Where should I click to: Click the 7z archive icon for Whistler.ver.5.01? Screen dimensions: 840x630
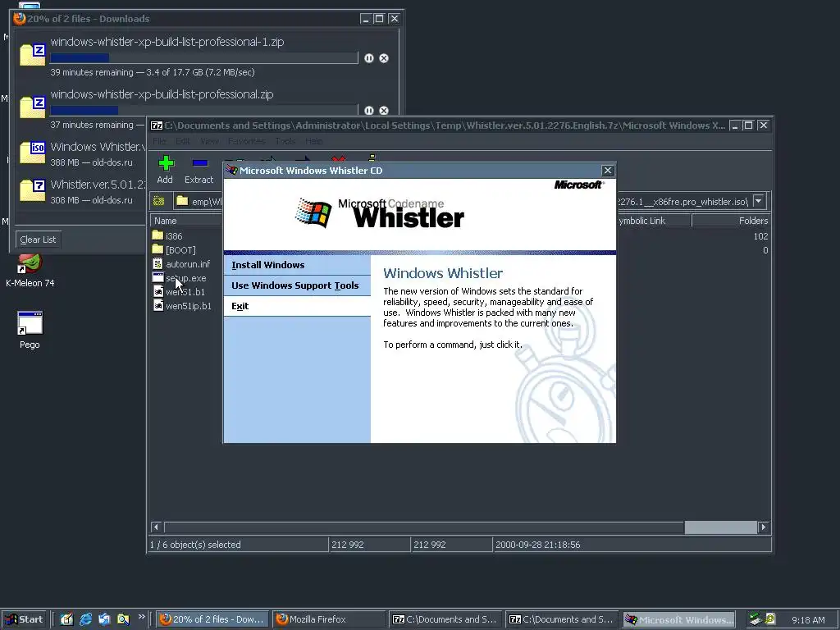point(33,190)
